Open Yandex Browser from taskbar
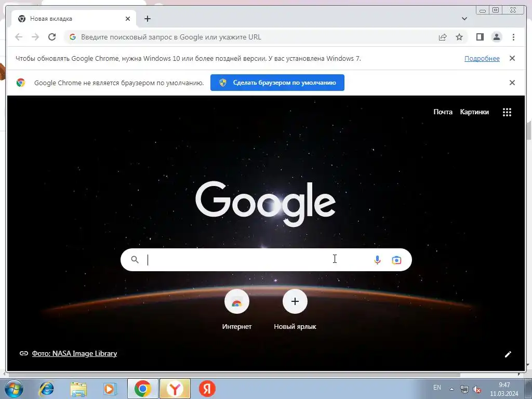The width and height of the screenshot is (532, 399). pos(175,389)
